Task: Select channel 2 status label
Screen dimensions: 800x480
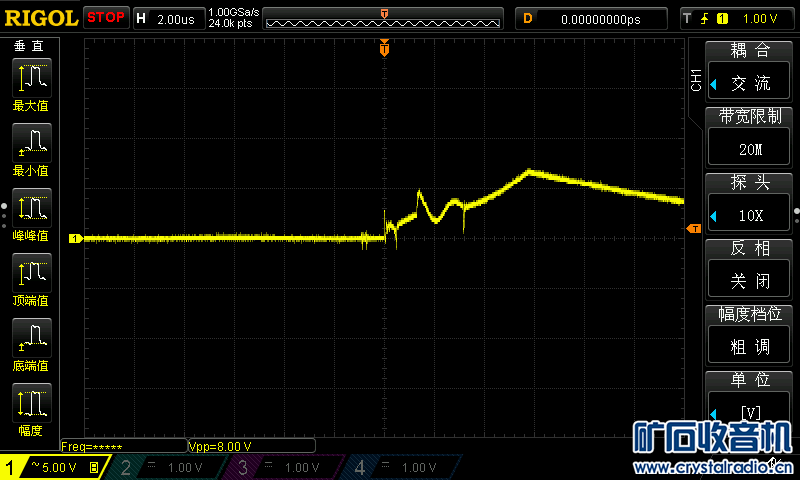Action: click(126, 468)
